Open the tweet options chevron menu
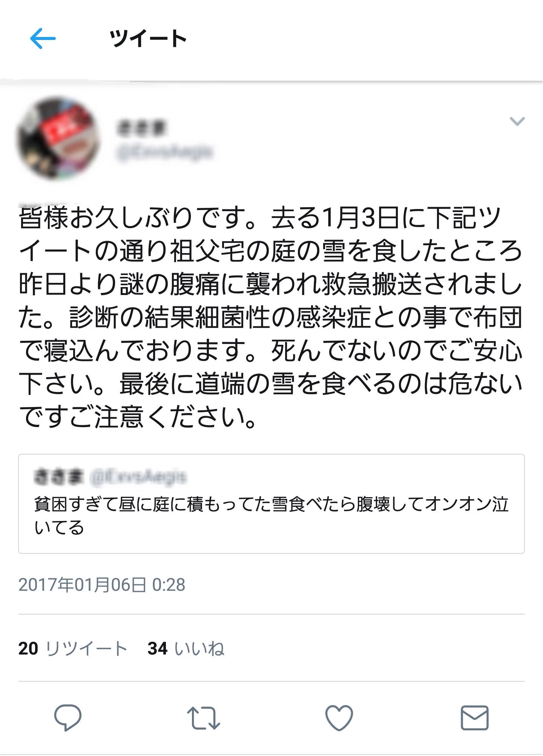Image resolution: width=543 pixels, height=756 pixels. pyautogui.click(x=517, y=121)
